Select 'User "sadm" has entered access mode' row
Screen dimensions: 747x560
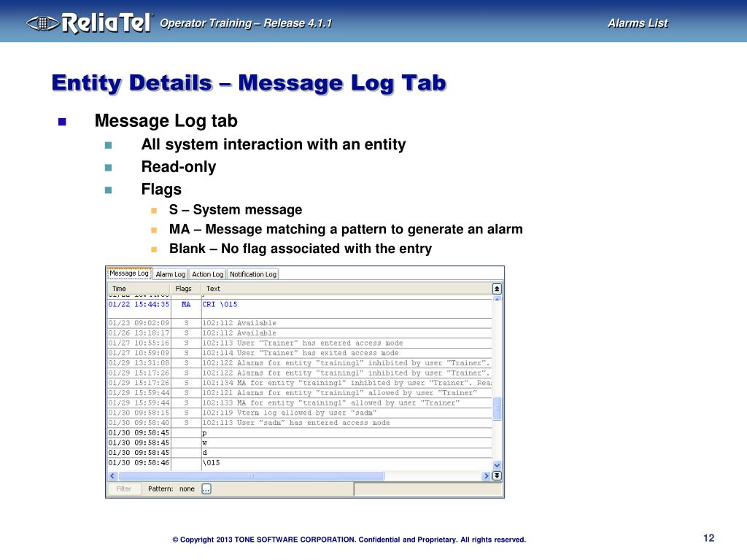[299, 423]
